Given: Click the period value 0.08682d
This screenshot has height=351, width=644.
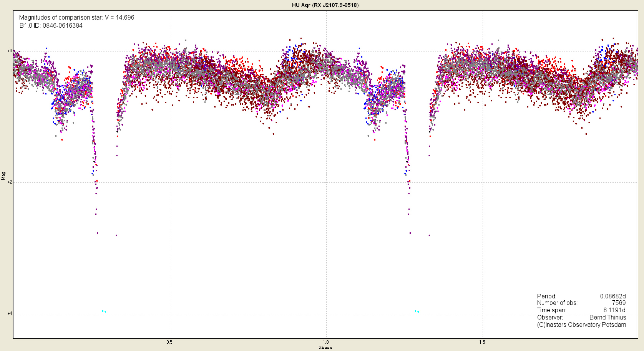Looking at the screenshot, I should pos(613,296).
